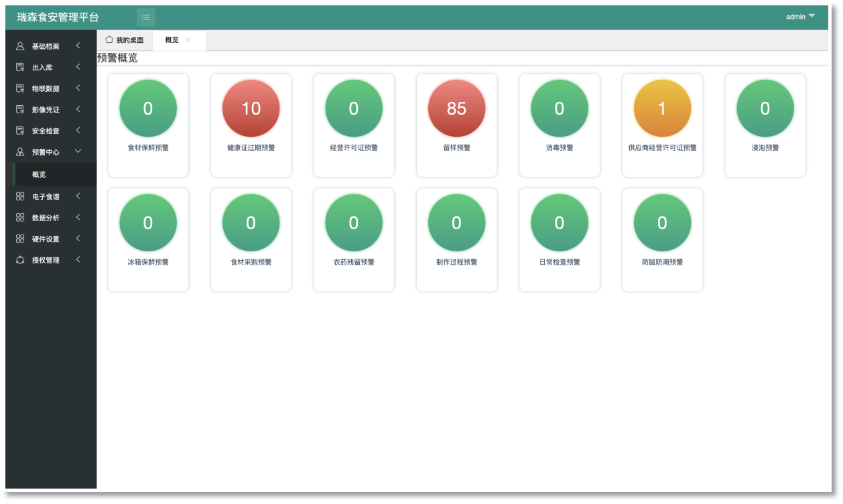The height and width of the screenshot is (504, 843).
Task: Click the sidebar collapse hamburger icon
Action: click(x=145, y=17)
